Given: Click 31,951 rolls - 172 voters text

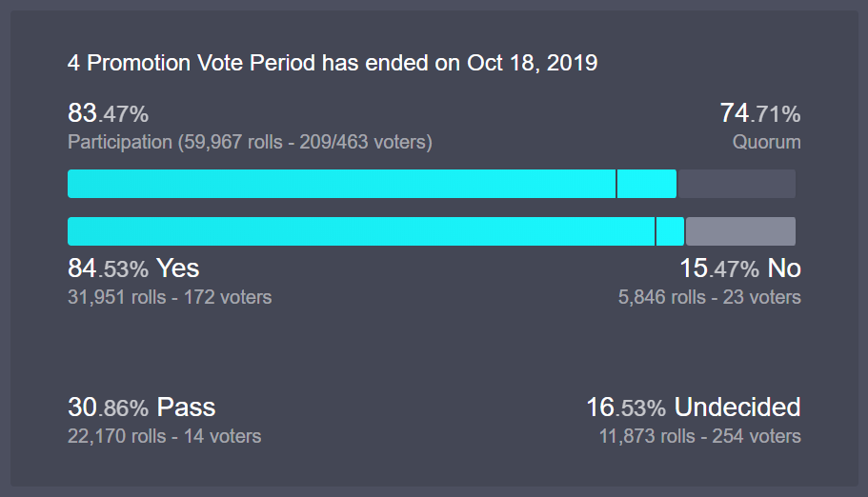Looking at the screenshot, I should tap(170, 297).
